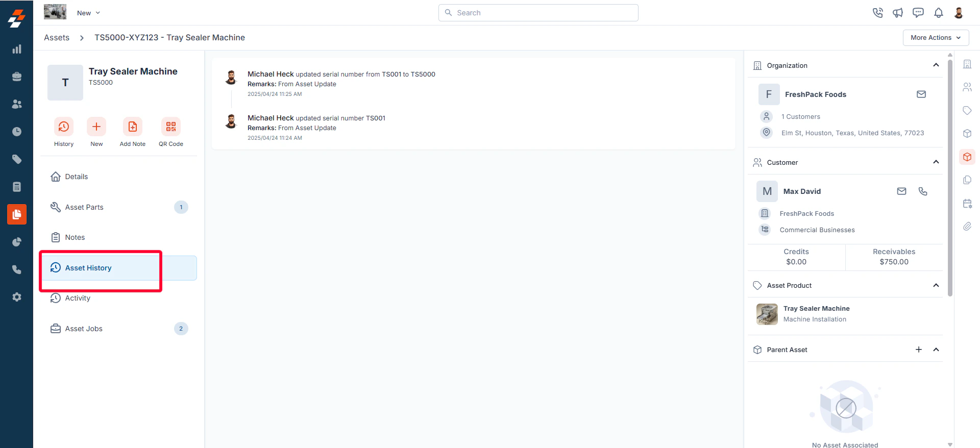Open tag icon in right rail
Screen dimensions: 980x448
click(x=967, y=111)
